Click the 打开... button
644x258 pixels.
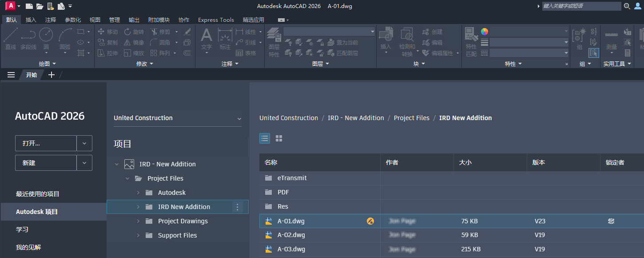(46, 143)
